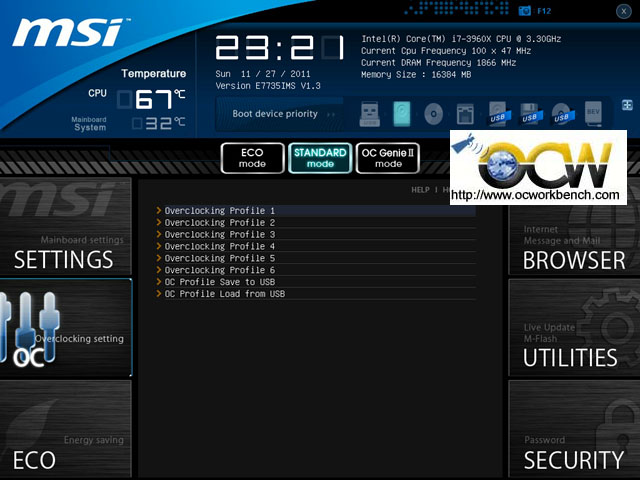Click the OC slider bars icon
Screen dimensions: 640x480
click(29, 327)
